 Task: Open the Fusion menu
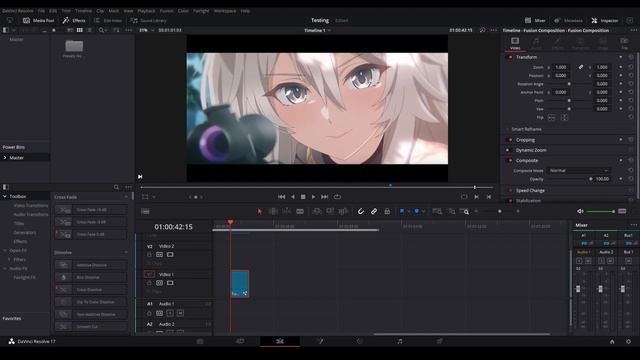tap(167, 11)
